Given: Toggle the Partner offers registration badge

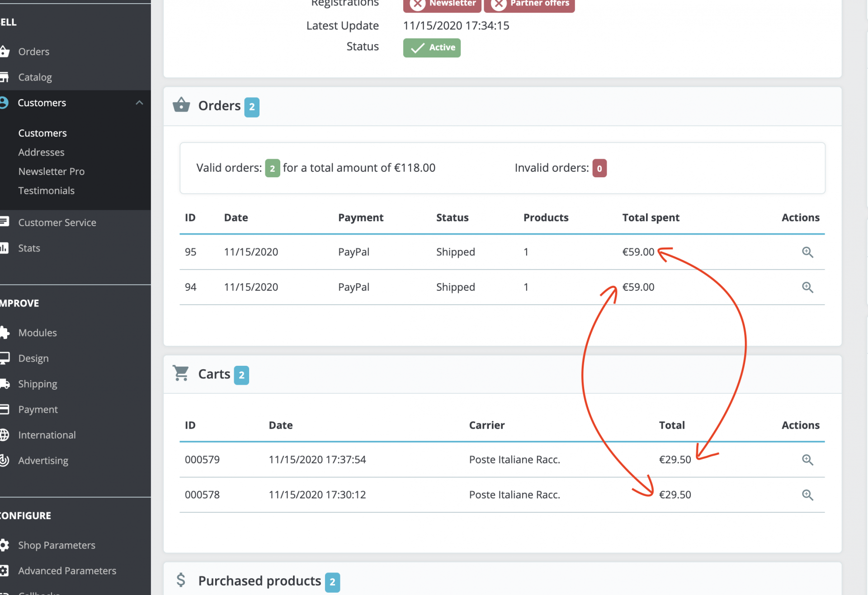Looking at the screenshot, I should click(529, 4).
